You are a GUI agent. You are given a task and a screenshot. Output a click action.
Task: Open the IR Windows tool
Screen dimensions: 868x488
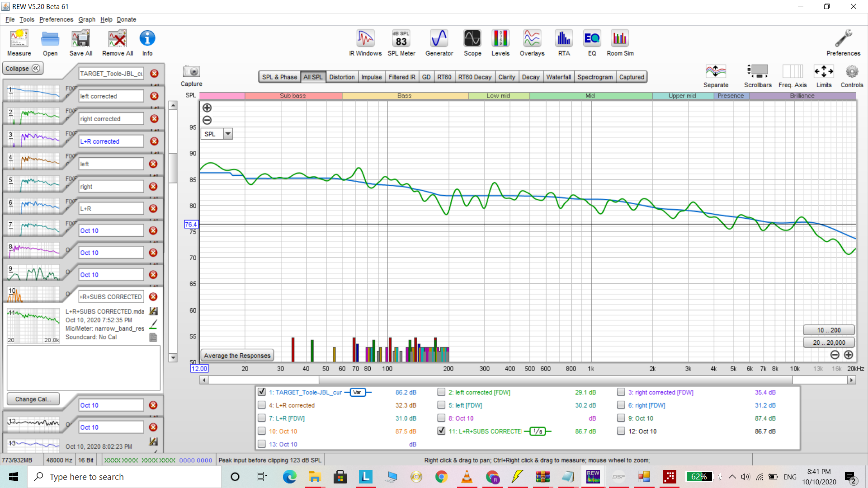(x=365, y=43)
